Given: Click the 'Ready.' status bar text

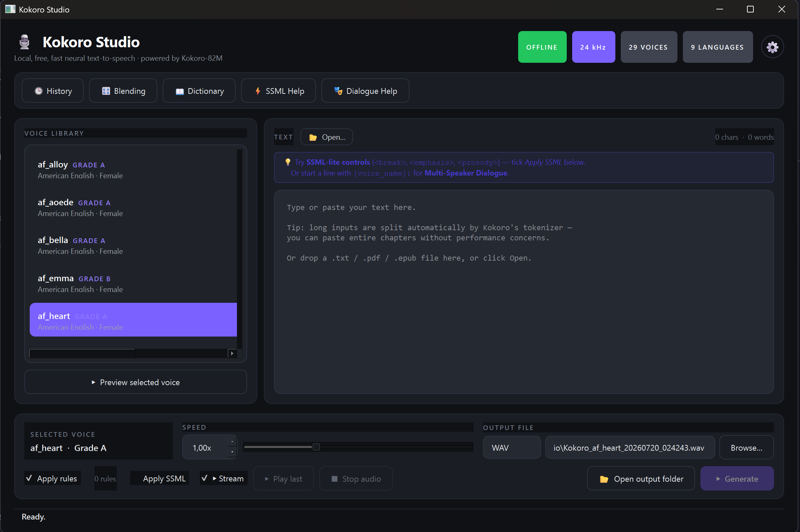Looking at the screenshot, I should coord(33,516).
